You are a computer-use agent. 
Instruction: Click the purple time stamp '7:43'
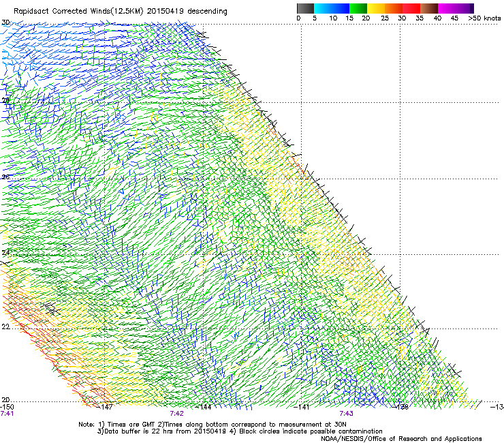346,414
